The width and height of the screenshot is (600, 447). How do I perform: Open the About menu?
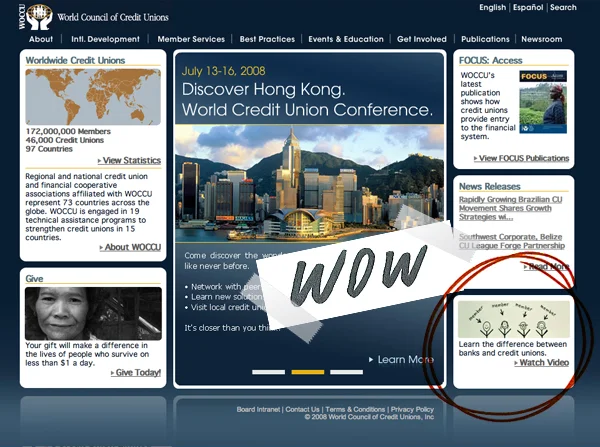click(x=41, y=39)
